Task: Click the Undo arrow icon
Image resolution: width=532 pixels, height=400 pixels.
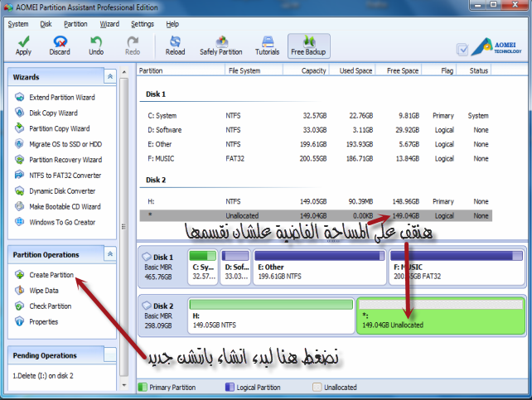Action: point(96,41)
